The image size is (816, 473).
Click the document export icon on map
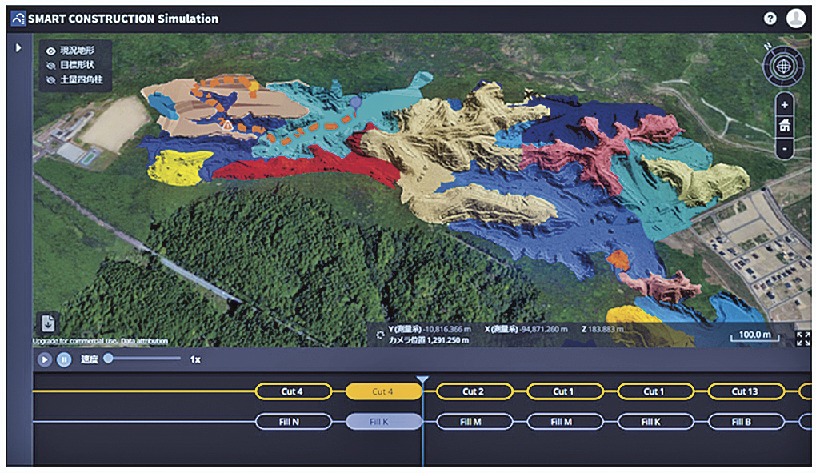48,324
